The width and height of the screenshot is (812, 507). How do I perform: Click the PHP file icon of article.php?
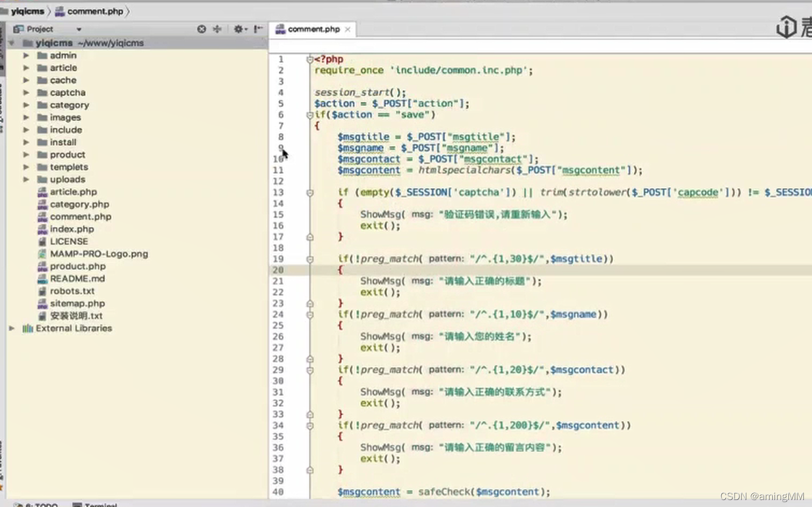42,192
